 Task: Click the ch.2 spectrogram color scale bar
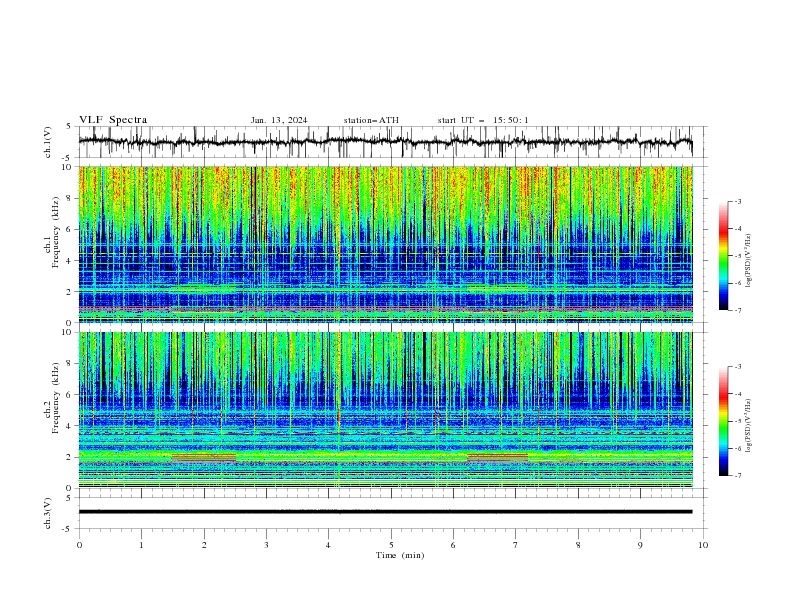tap(723, 421)
